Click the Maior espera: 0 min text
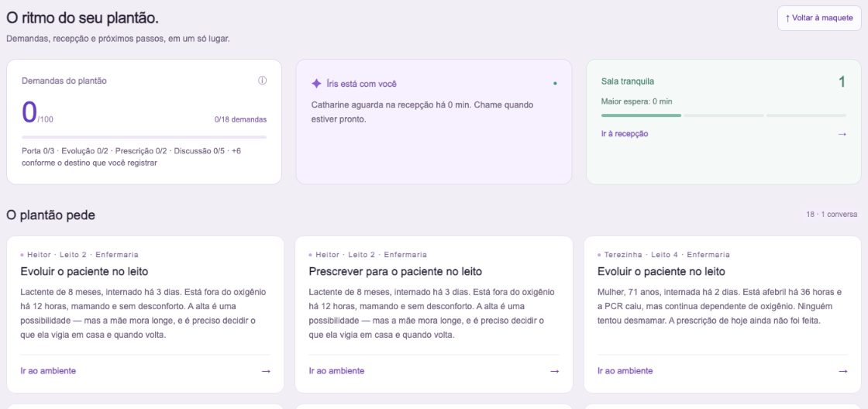 pyautogui.click(x=636, y=101)
